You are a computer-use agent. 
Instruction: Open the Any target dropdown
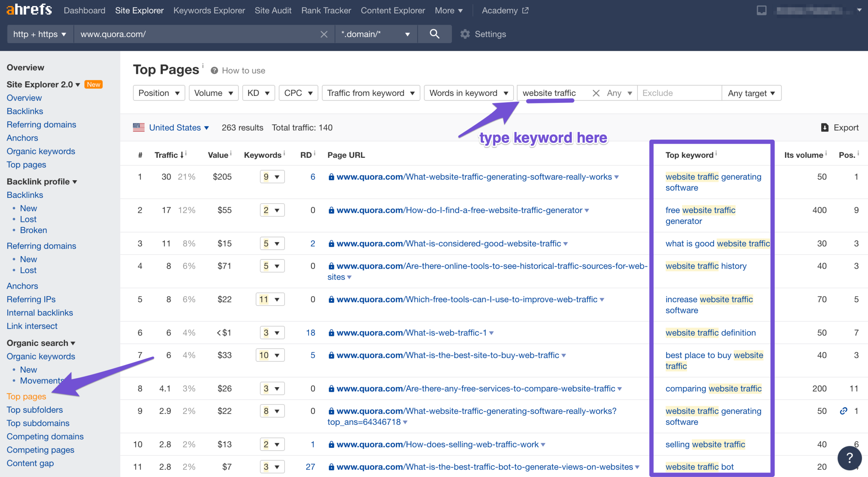(x=751, y=93)
